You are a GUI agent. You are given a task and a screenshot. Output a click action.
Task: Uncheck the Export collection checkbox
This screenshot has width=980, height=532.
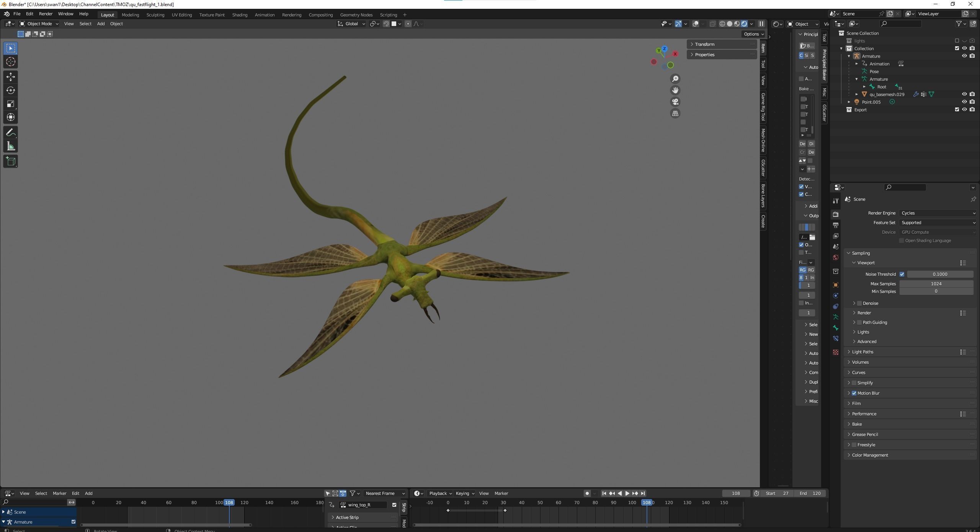tap(957, 109)
